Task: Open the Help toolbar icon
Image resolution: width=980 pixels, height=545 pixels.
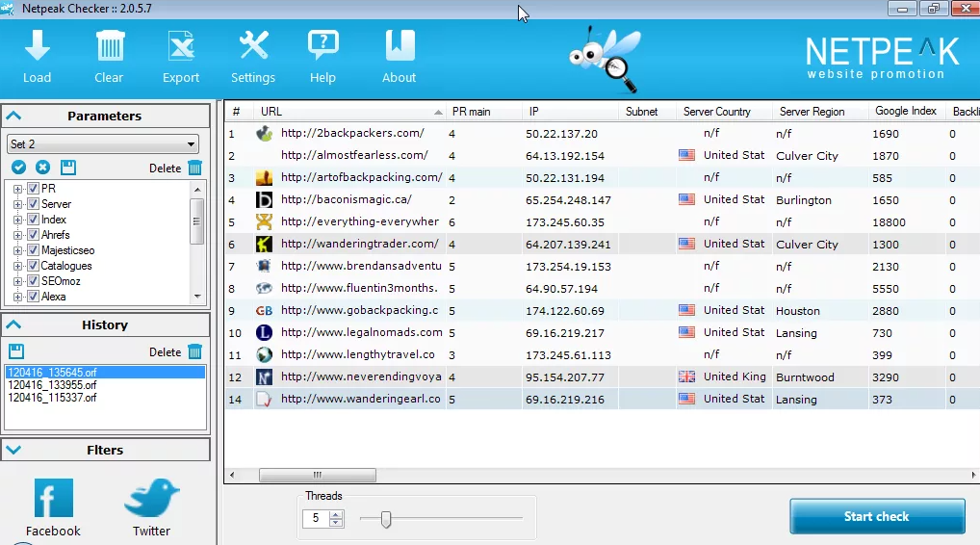Action: 323,45
